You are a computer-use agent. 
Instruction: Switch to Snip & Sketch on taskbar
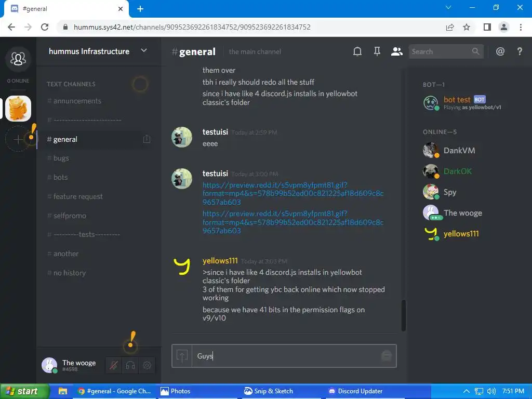280,391
